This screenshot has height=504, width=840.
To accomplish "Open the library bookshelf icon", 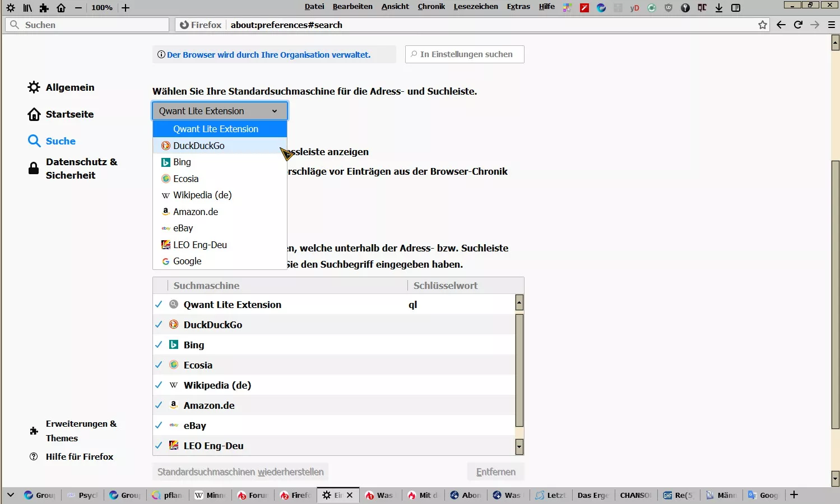I will coord(27,8).
